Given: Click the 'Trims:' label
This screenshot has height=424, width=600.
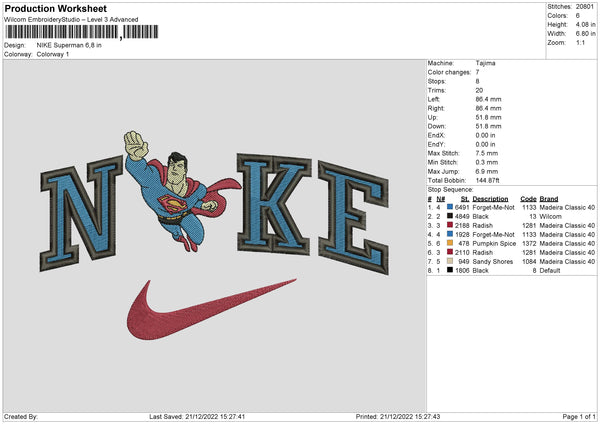Looking at the screenshot, I should click(x=437, y=90).
